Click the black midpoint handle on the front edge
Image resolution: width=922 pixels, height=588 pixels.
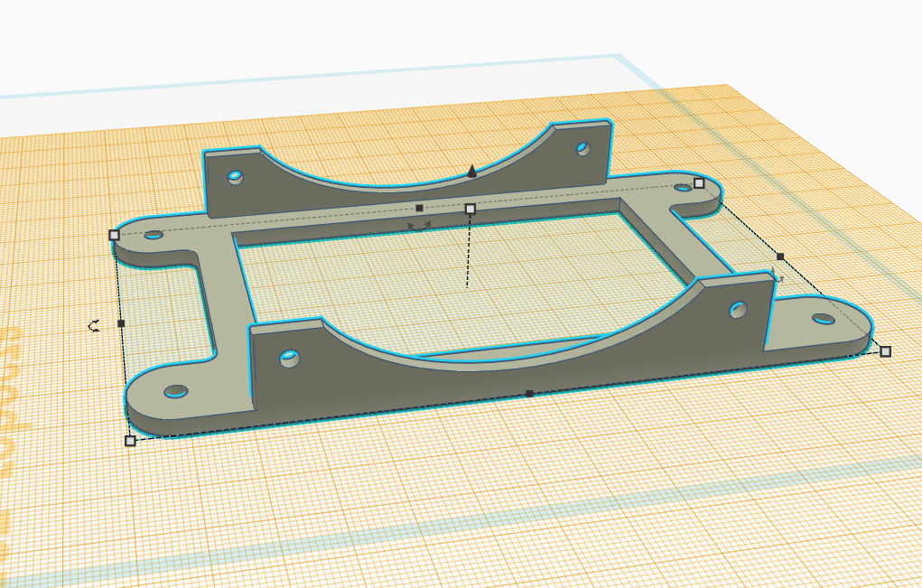pyautogui.click(x=529, y=394)
